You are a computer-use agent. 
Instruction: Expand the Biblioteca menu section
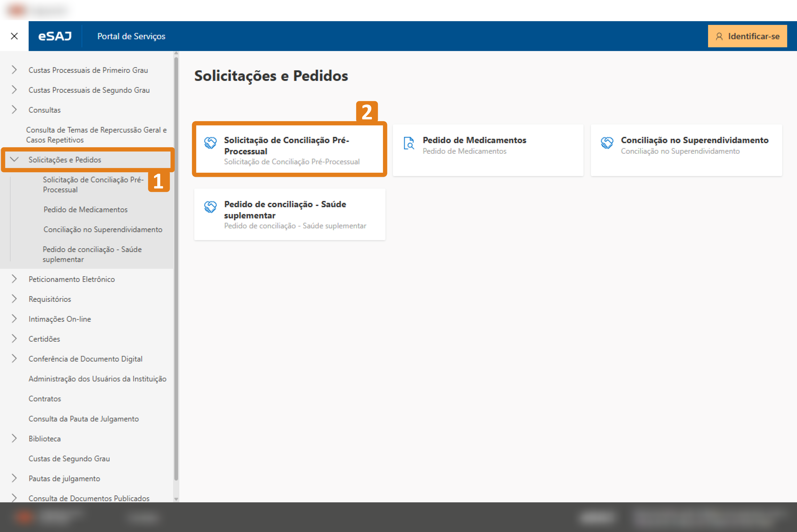[14, 438]
